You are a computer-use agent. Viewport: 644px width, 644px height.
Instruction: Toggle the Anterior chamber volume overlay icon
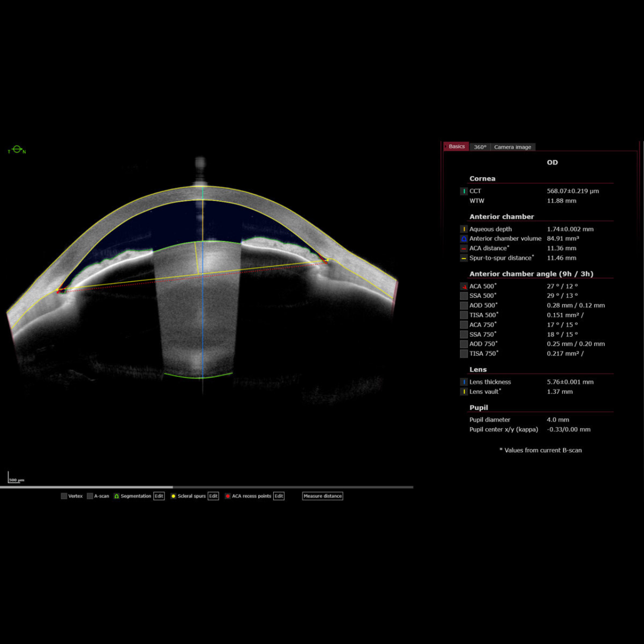[464, 238]
